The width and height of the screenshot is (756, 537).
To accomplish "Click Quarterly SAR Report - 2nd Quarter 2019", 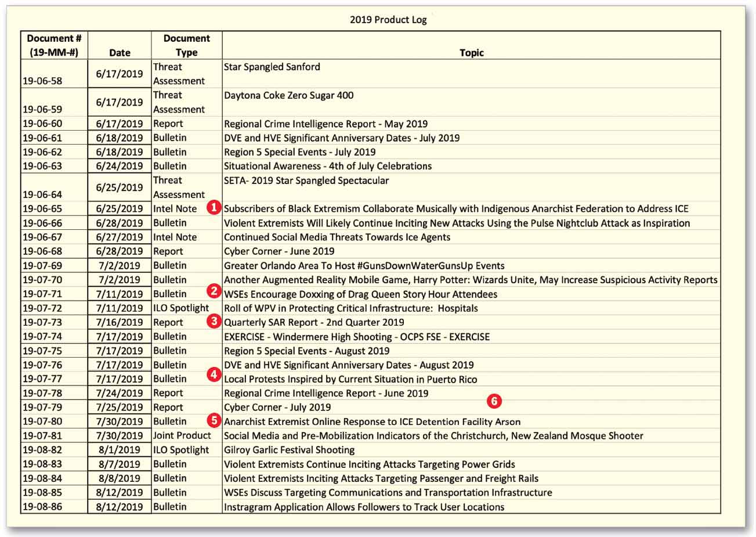I will [314, 322].
